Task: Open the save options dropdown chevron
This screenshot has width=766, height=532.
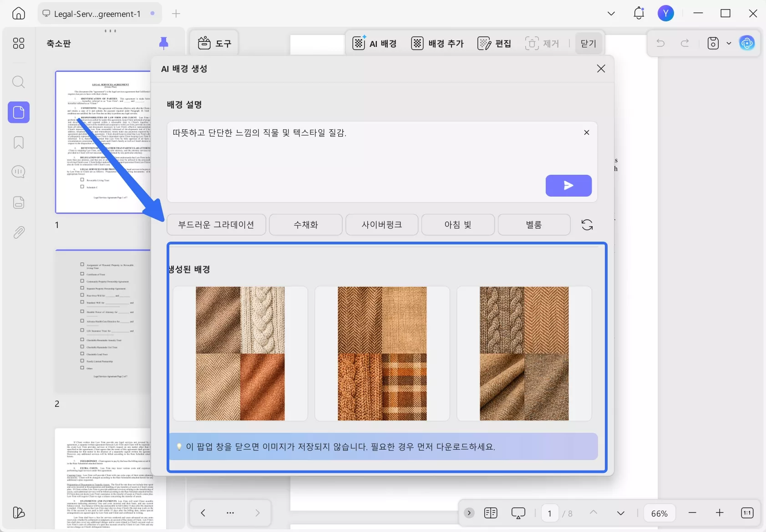Action: pos(730,43)
